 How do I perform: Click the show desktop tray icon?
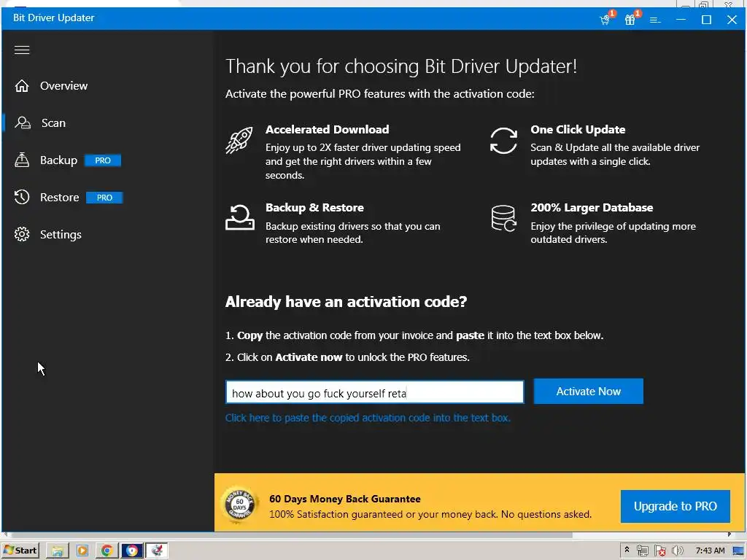pos(739,551)
